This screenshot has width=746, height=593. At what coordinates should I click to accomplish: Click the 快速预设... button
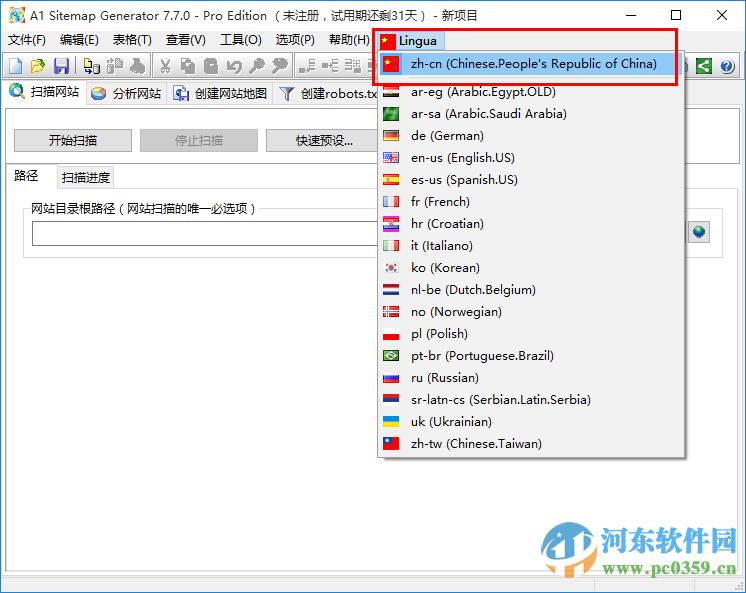[x=324, y=140]
